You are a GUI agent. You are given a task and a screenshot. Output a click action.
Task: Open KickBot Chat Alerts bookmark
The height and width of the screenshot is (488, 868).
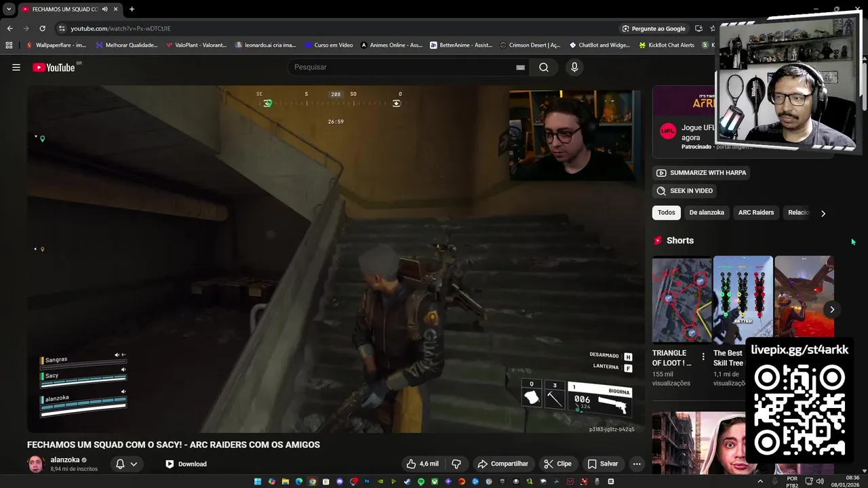[667, 45]
